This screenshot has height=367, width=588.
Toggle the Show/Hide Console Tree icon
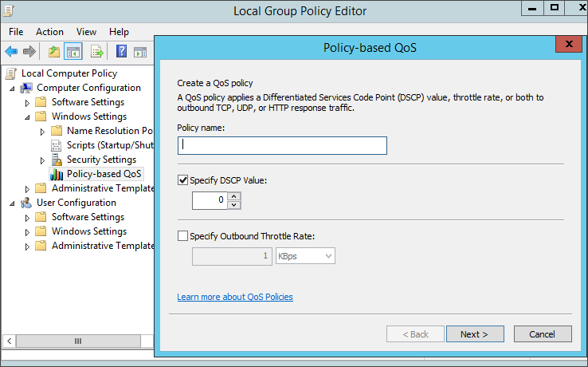pyautogui.click(x=73, y=52)
